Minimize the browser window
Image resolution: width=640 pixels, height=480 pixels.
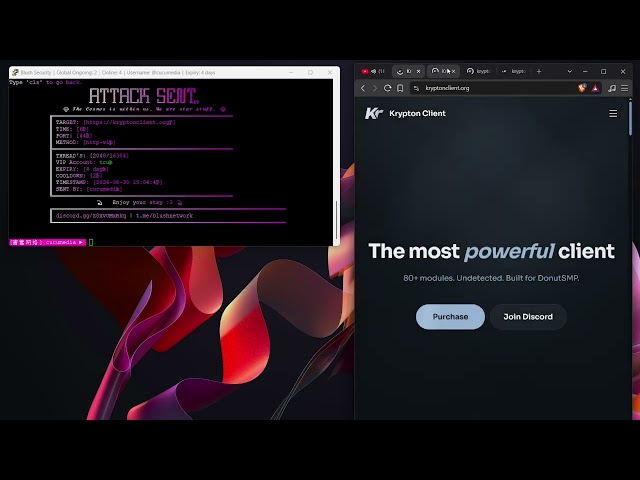click(585, 71)
